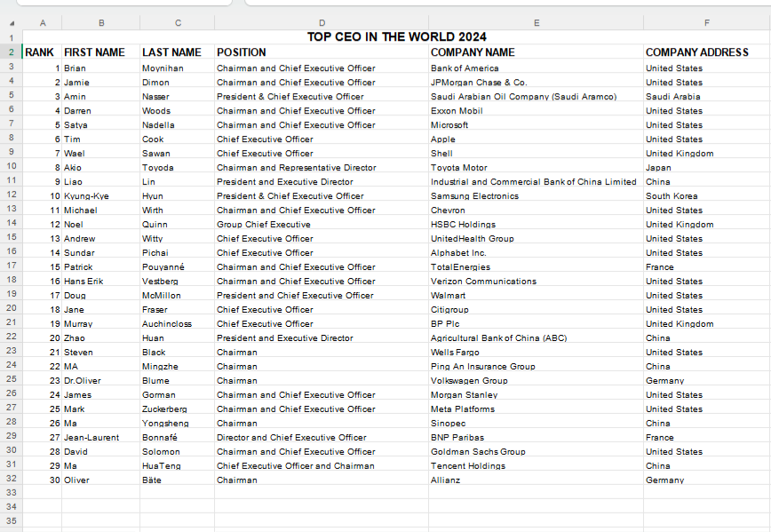The image size is (771, 532).
Task: Select the cell containing Brian
Action: [x=100, y=67]
